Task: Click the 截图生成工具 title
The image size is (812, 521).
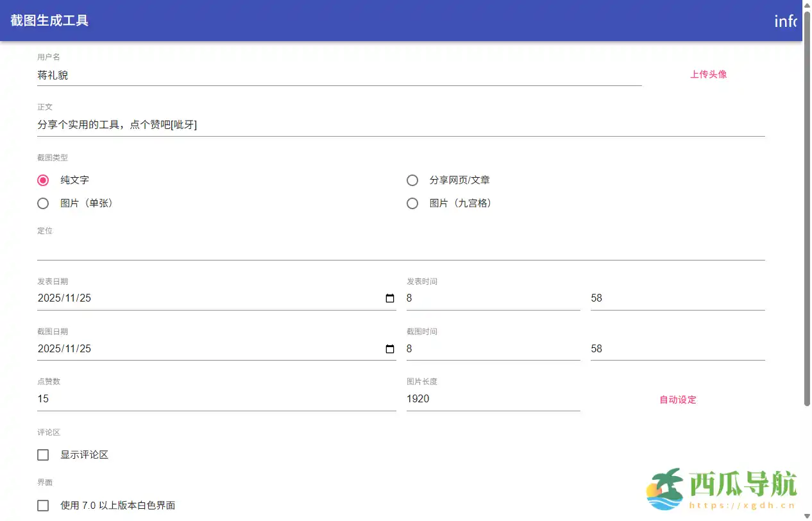Action: (49, 21)
